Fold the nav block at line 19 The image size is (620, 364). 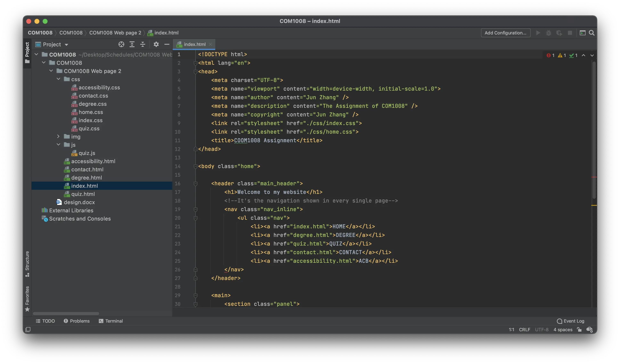tap(195, 209)
